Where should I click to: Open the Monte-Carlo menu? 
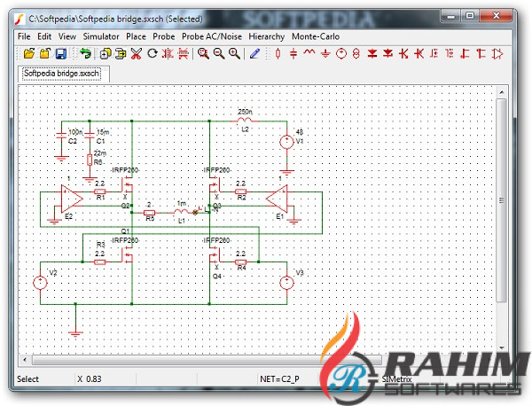[316, 36]
